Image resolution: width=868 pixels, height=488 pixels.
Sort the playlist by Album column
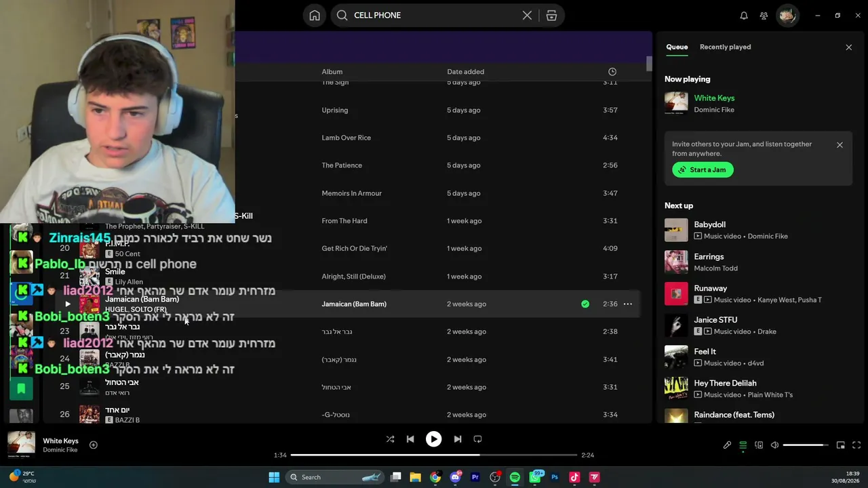point(332,72)
